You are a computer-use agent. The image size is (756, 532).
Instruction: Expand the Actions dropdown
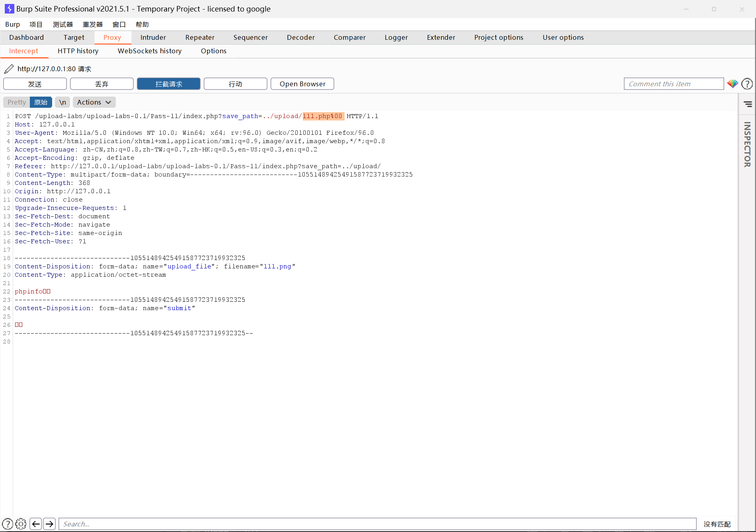(x=94, y=102)
